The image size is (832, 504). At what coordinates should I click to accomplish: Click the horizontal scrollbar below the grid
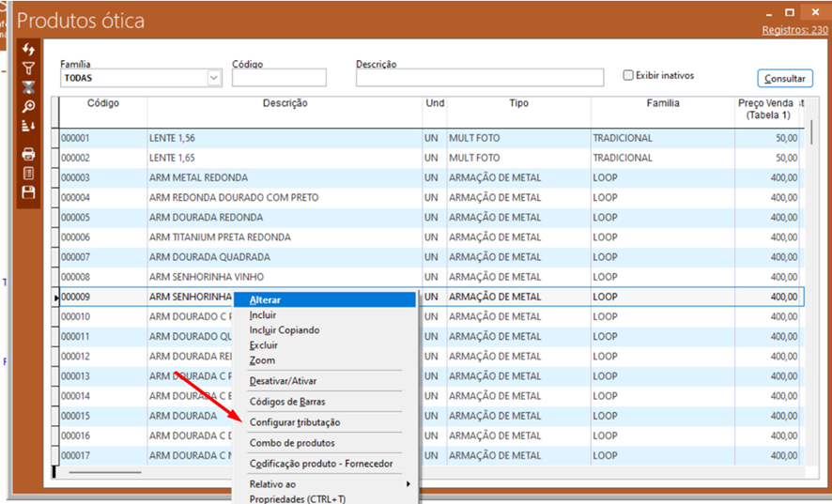pos(103,472)
